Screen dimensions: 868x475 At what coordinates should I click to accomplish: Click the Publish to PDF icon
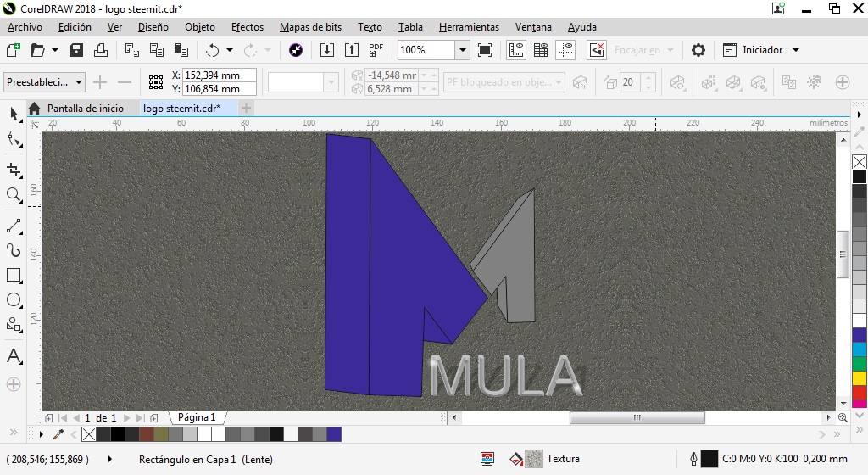click(x=376, y=50)
